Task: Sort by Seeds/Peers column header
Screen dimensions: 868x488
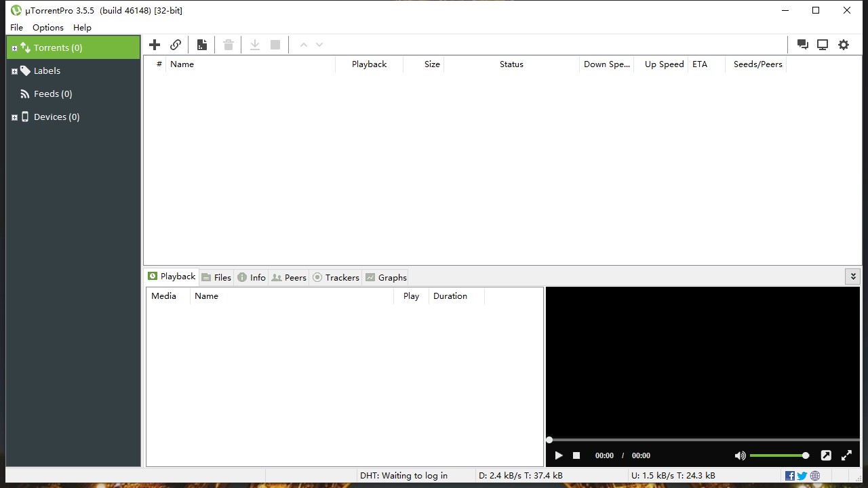Action: [755, 64]
